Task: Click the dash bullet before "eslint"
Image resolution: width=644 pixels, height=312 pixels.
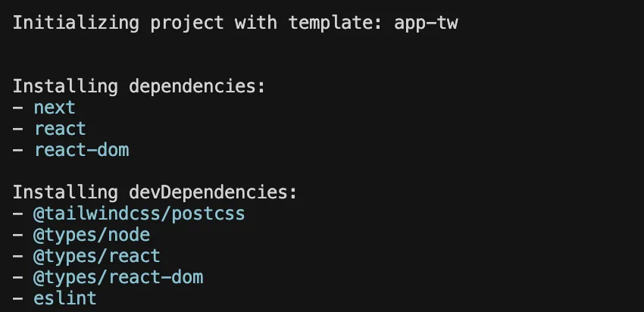Action: click(17, 298)
